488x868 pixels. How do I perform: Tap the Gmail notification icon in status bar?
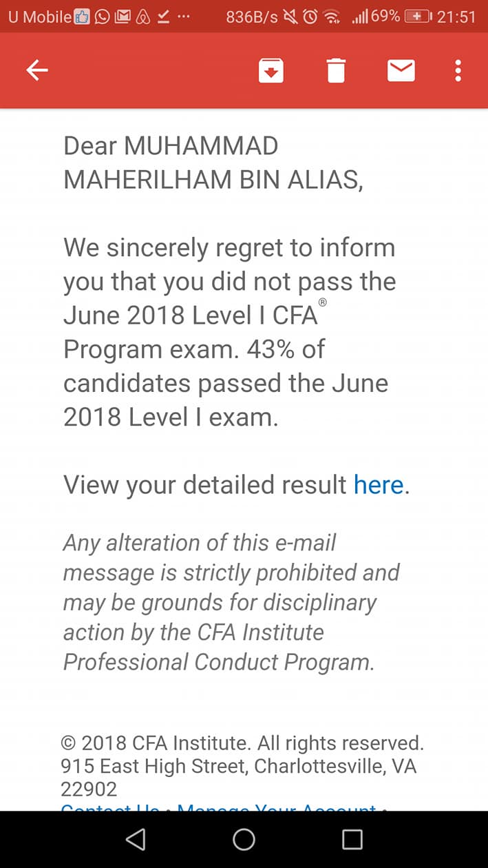point(123,17)
